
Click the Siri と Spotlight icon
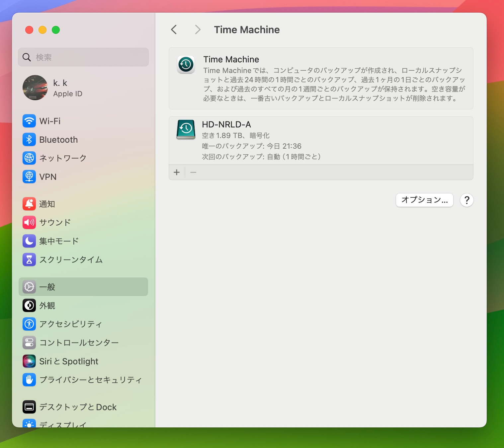coord(29,361)
